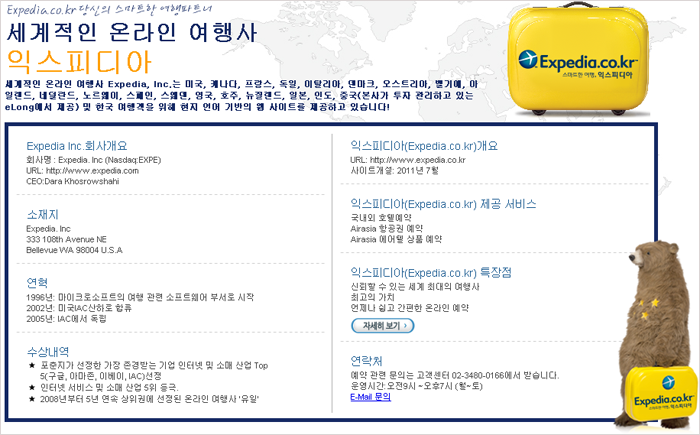The image size is (700, 435).
Task: Click the 최고의 가치 line
Action: tap(372, 297)
